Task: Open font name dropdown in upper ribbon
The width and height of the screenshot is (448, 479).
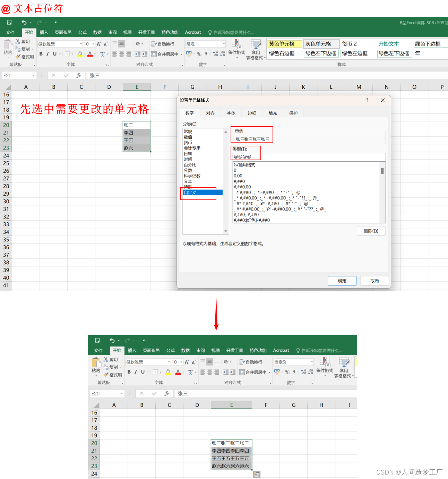Action: click(81, 44)
